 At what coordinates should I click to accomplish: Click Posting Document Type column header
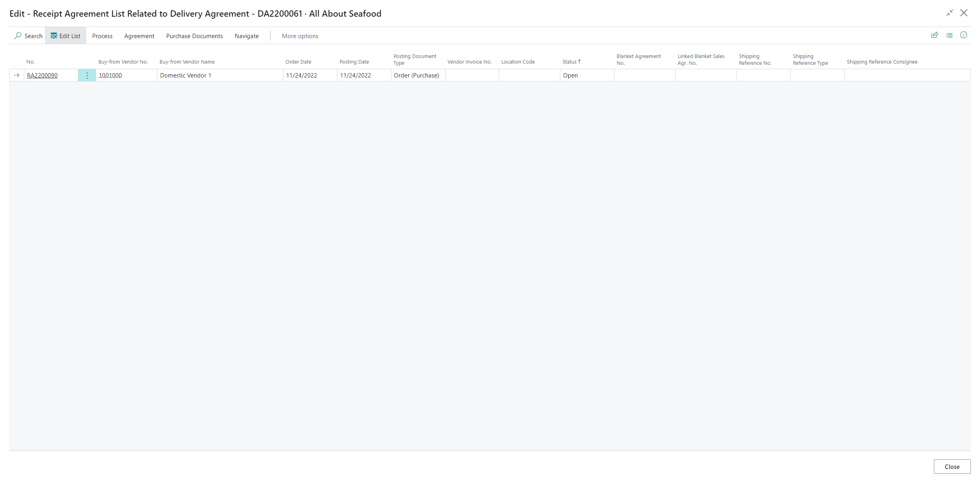point(415,60)
